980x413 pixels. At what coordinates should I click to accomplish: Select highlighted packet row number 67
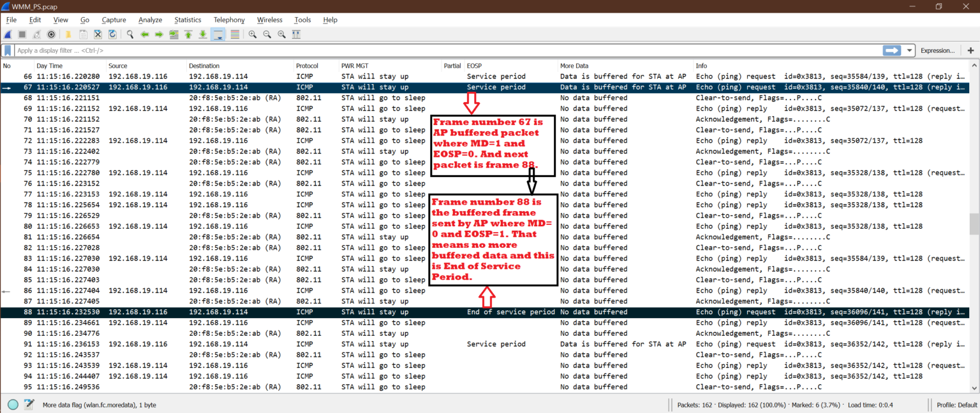point(485,87)
